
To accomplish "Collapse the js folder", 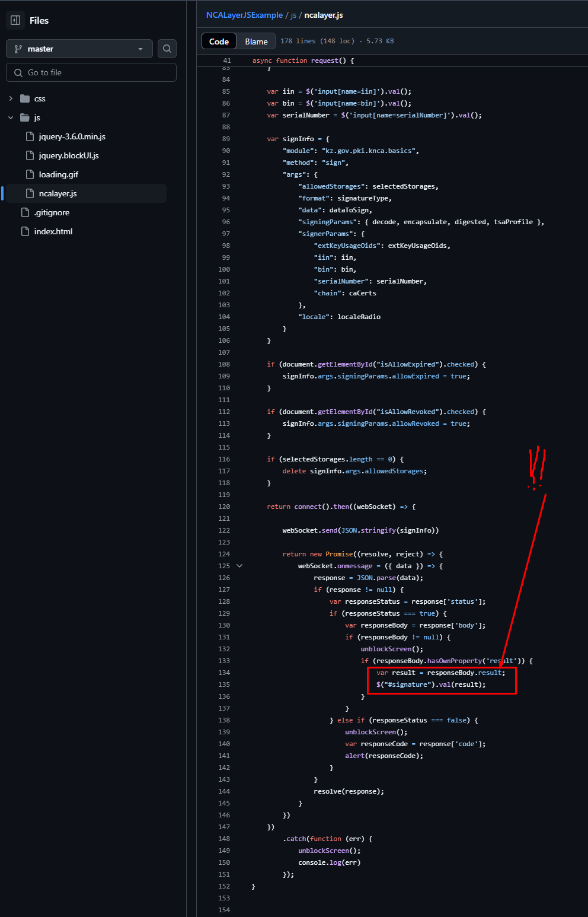I will pos(10,117).
